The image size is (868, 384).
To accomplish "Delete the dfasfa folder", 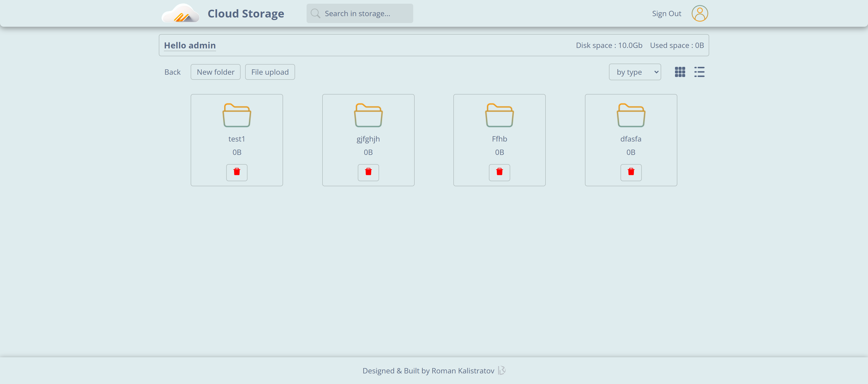I will [631, 172].
